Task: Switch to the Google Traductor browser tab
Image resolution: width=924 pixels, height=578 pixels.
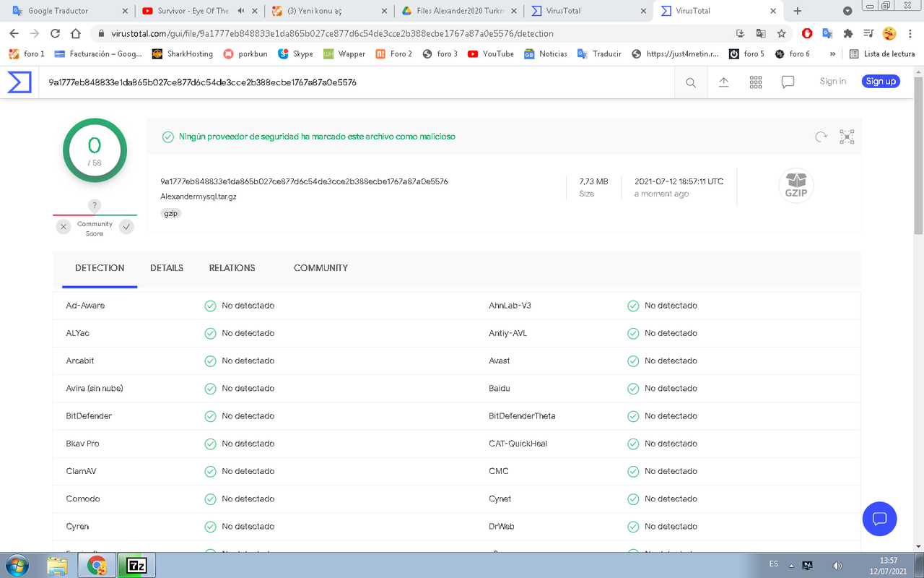Action: (70, 11)
